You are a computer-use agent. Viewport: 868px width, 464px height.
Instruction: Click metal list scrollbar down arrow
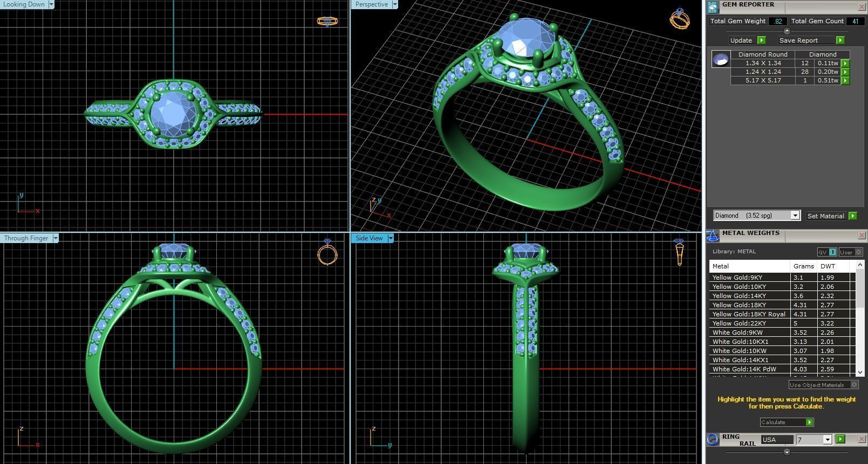860,372
